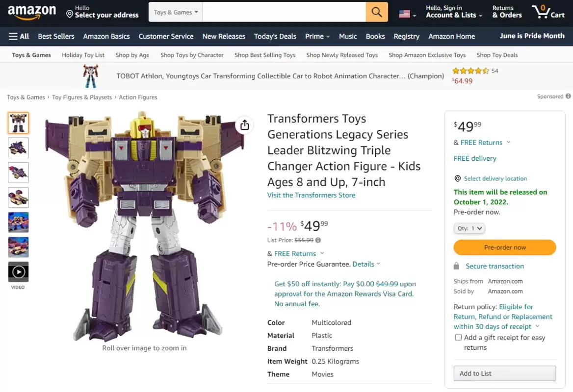
Task: Expand Pre-order Price Guarantee Details
Action: click(x=366, y=264)
